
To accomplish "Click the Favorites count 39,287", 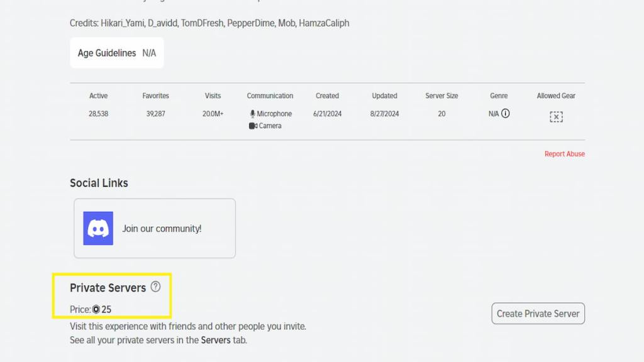I will tap(155, 114).
